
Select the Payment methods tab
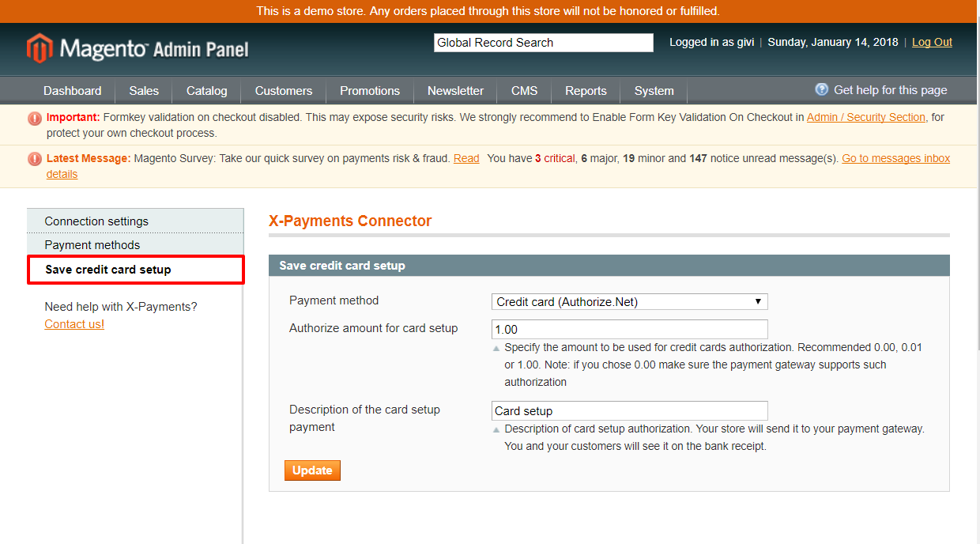pos(135,245)
